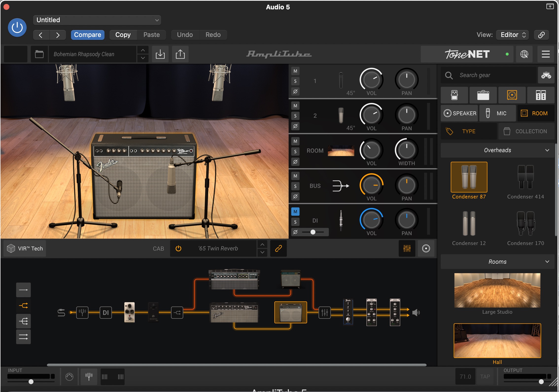The image size is (559, 392).
Task: Step to next preset using down arrow
Action: pyautogui.click(x=143, y=58)
